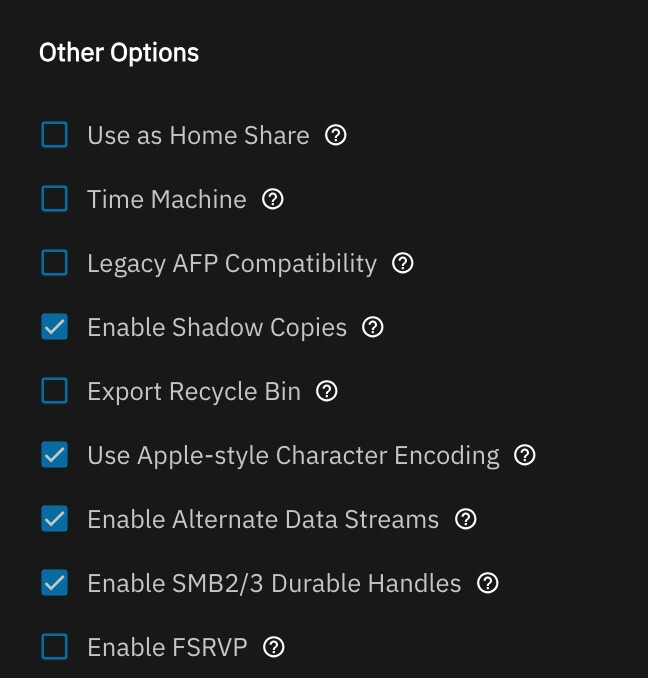Check Legacy AFP Compatibility box

pyautogui.click(x=54, y=262)
